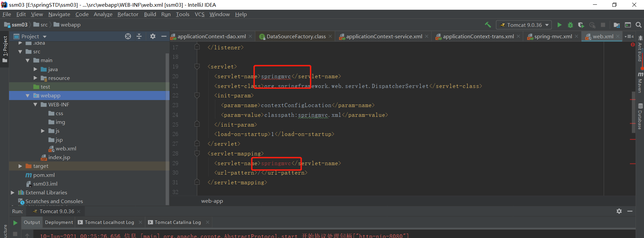This screenshot has width=644, height=238.
Task: Expand External Libraries node
Action: [12, 193]
